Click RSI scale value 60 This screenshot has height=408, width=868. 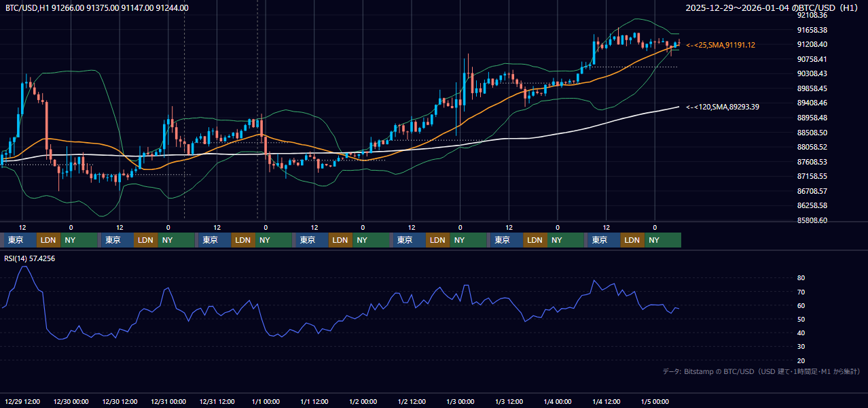(x=801, y=305)
